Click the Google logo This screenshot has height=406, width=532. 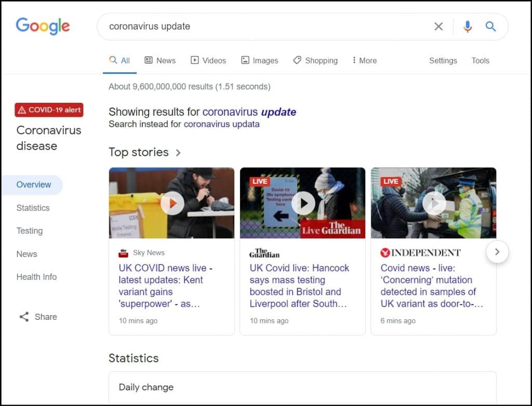43,26
